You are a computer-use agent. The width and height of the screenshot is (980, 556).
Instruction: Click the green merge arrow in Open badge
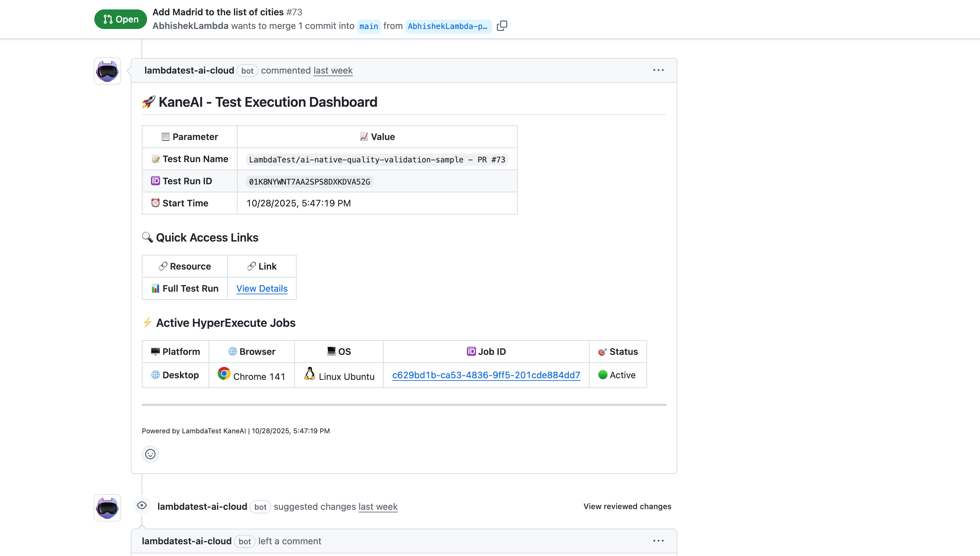[x=108, y=19]
